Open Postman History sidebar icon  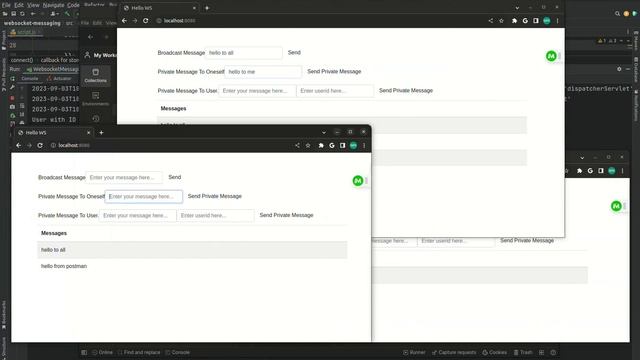point(96,119)
